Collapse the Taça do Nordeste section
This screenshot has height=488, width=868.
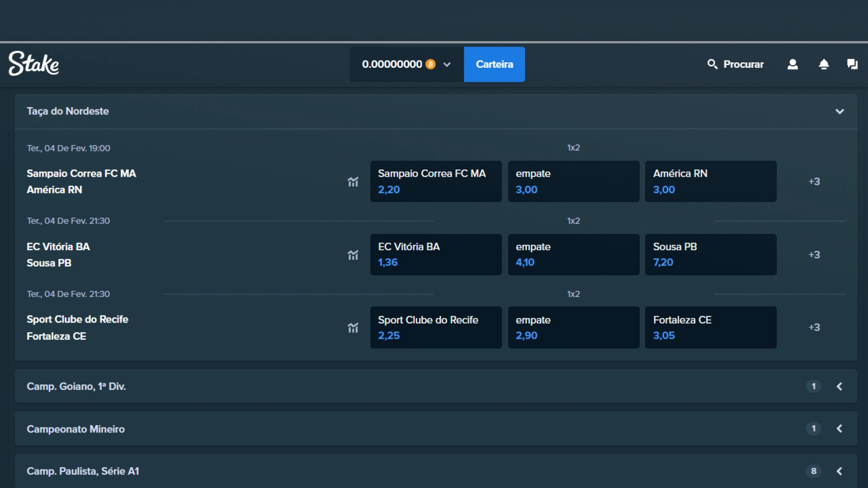click(840, 111)
